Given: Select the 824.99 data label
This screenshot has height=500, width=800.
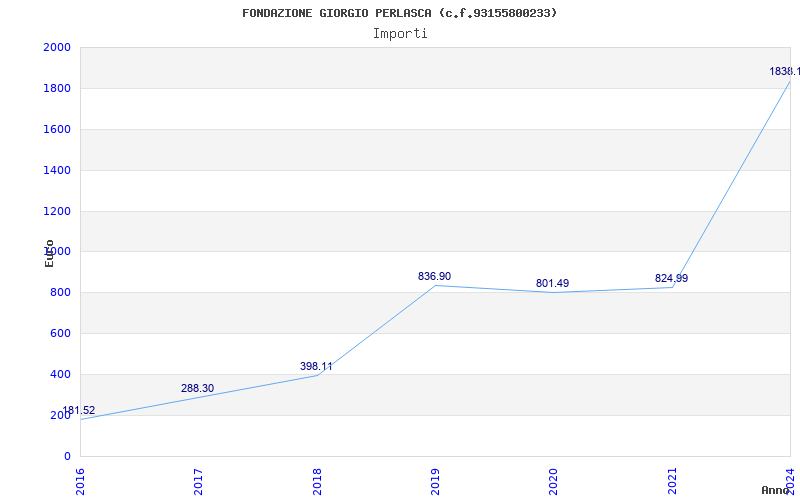Looking at the screenshot, I should [671, 279].
